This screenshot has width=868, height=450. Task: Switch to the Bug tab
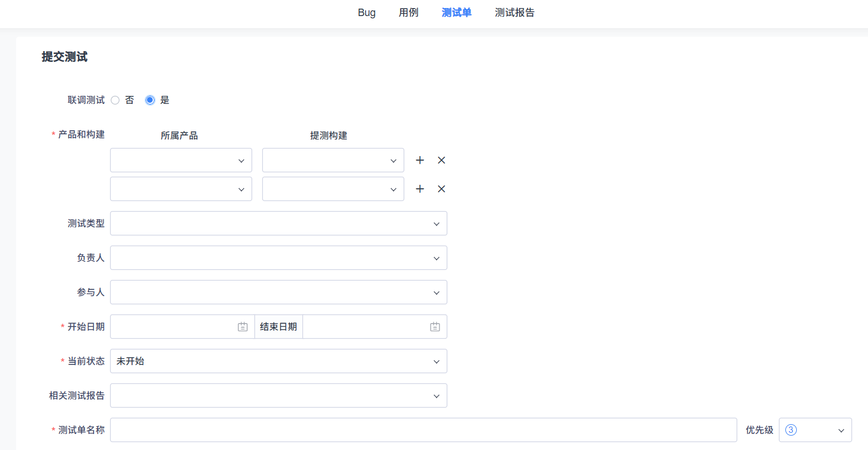click(x=366, y=13)
